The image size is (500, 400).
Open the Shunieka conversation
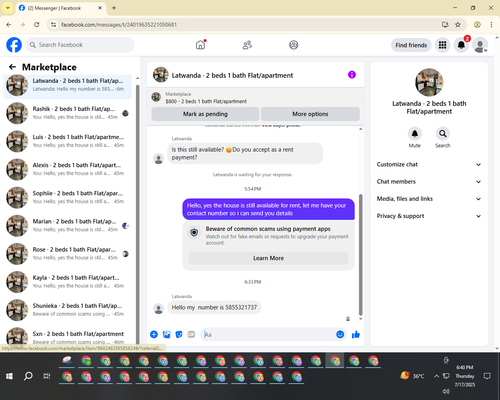[67, 310]
